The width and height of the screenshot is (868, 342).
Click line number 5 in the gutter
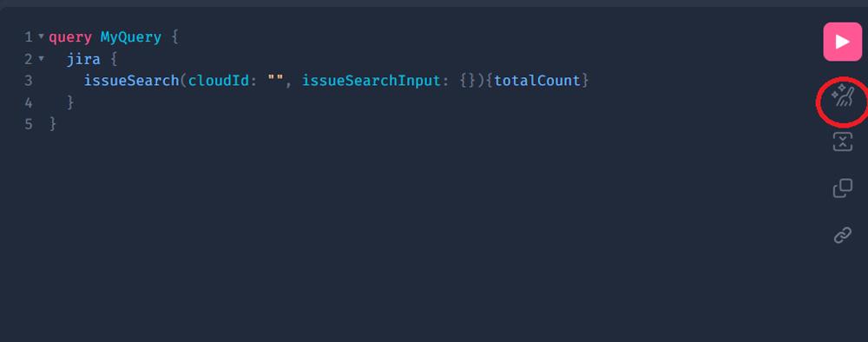[x=29, y=124]
